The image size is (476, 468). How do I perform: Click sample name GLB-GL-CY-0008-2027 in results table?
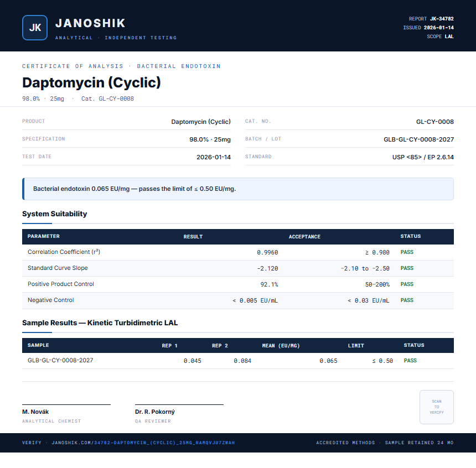[60, 361]
